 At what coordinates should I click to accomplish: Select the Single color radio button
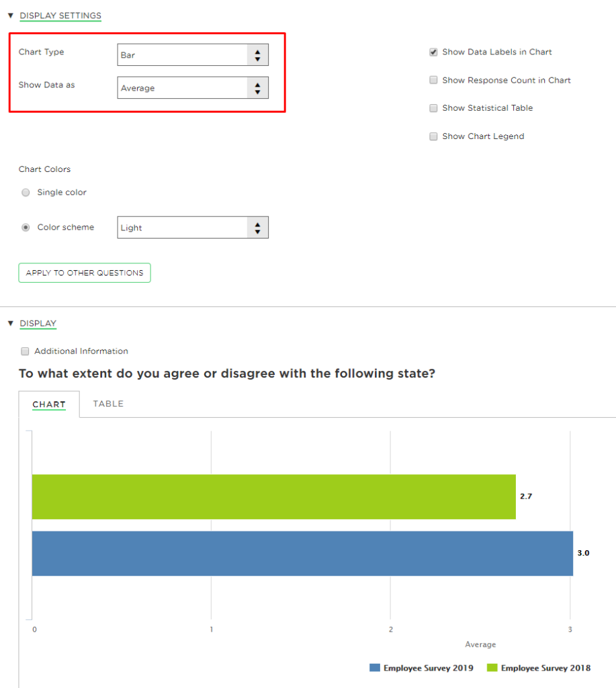tap(26, 193)
